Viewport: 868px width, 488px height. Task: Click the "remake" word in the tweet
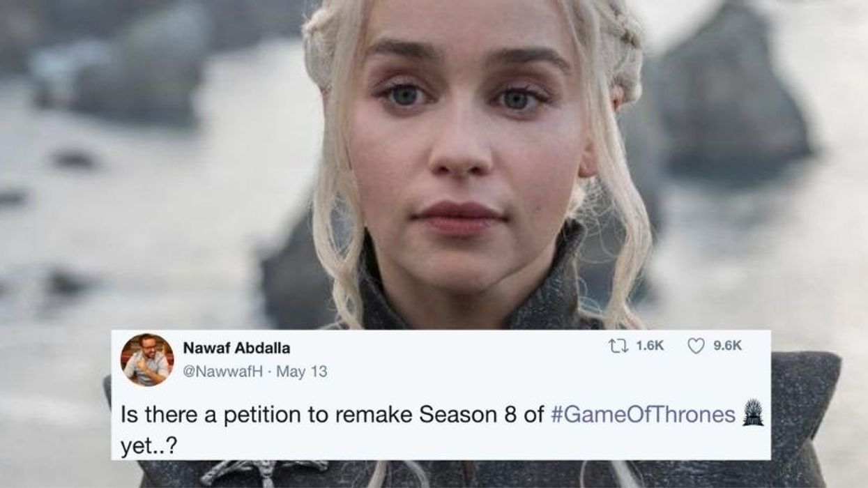point(361,415)
